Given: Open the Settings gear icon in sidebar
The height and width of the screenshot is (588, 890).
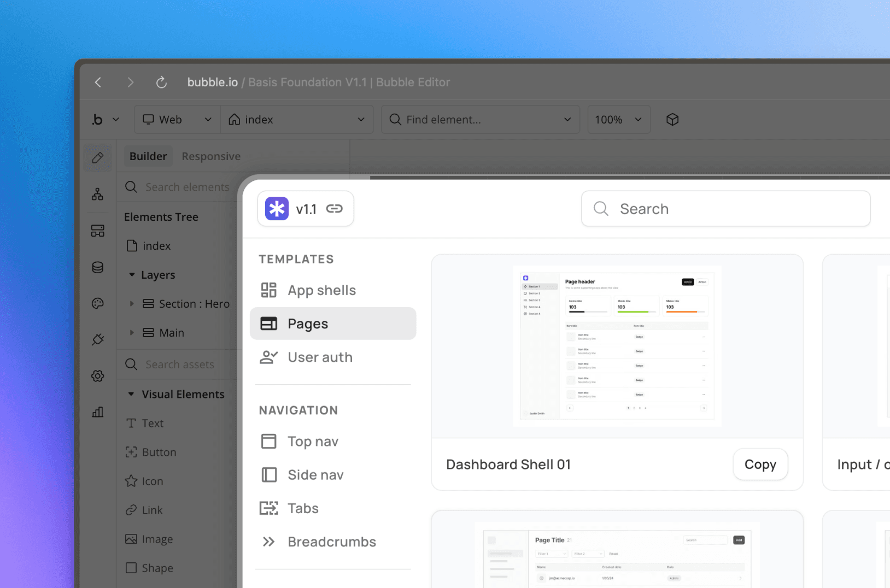Looking at the screenshot, I should 98,376.
